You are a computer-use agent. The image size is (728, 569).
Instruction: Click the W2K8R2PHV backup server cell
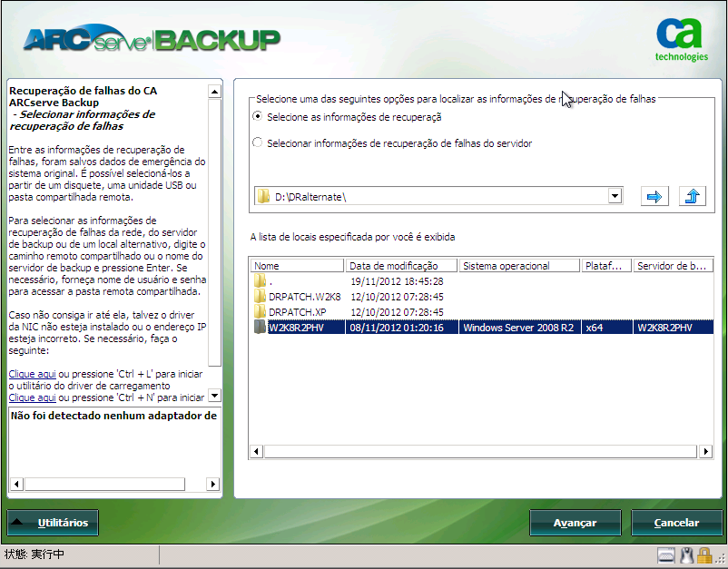664,328
